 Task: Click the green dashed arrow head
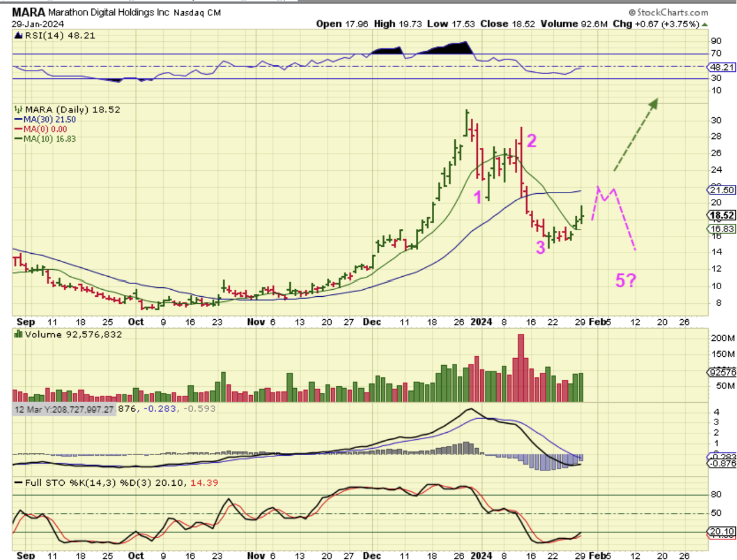[652, 104]
